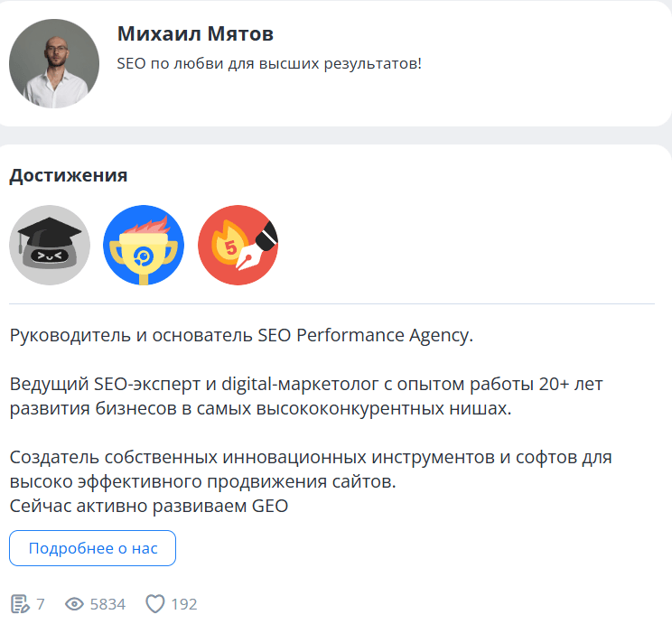
Task: Open Михаил Мятов's profile photo
Action: [x=54, y=64]
